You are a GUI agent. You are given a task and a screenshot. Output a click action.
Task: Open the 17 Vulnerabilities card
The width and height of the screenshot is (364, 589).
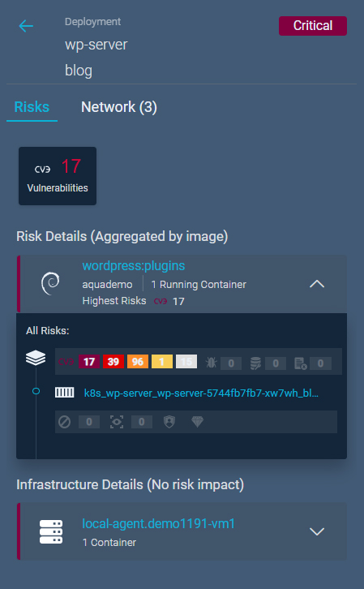pyautogui.click(x=58, y=176)
